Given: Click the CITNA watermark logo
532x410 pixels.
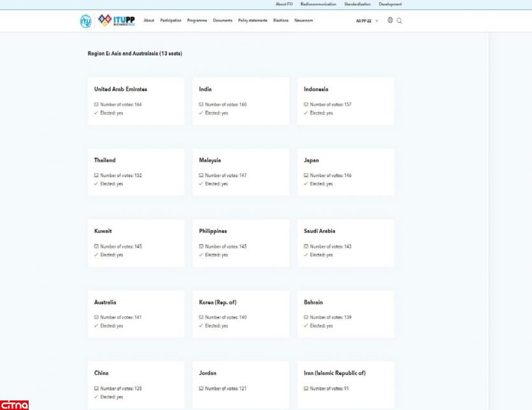Looking at the screenshot, I should click(x=14, y=404).
